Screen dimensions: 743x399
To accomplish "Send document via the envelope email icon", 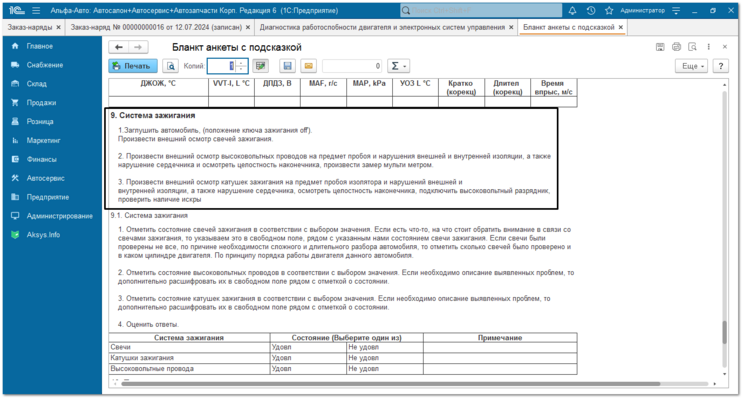I will click(x=308, y=66).
